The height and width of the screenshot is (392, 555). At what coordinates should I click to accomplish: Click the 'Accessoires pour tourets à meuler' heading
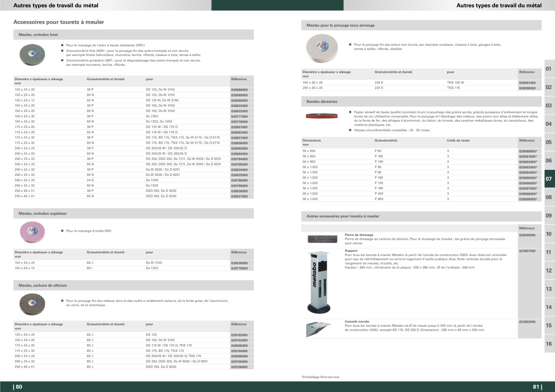pyautogui.click(x=59, y=22)
